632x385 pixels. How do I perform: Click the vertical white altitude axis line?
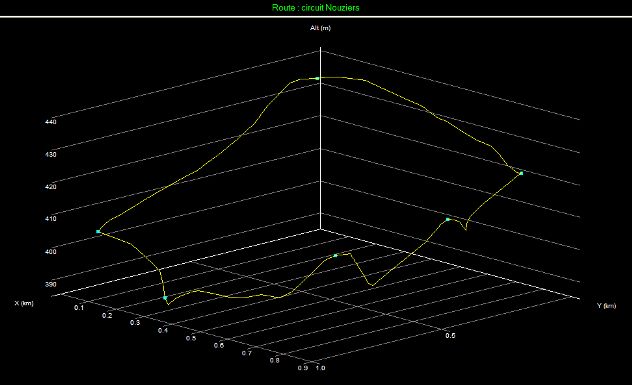(320, 138)
